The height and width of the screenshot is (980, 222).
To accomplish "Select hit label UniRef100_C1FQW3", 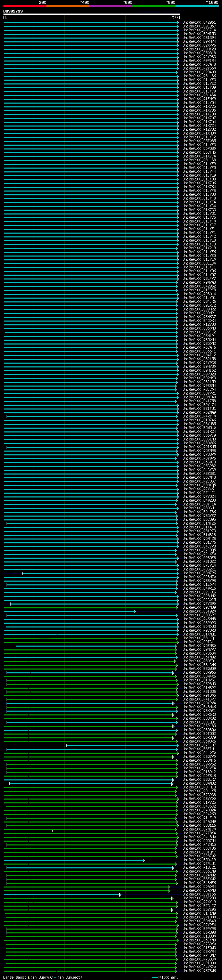I will (x=199, y=948).
